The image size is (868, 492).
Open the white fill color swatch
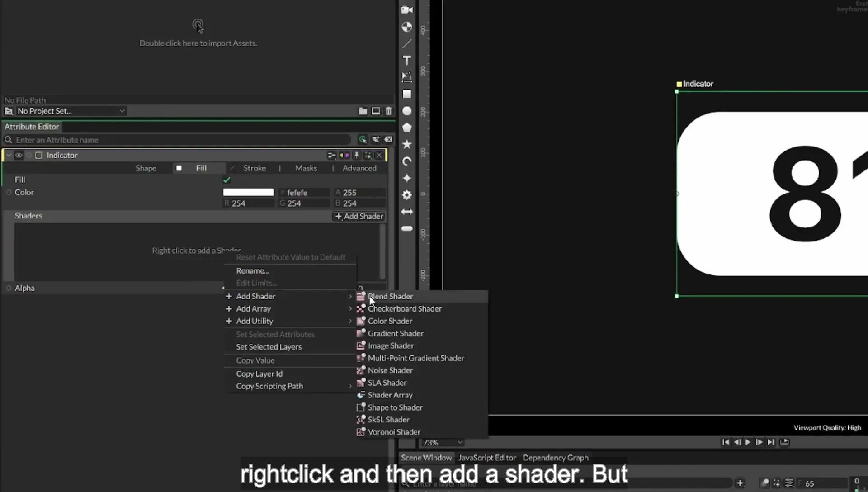point(248,192)
